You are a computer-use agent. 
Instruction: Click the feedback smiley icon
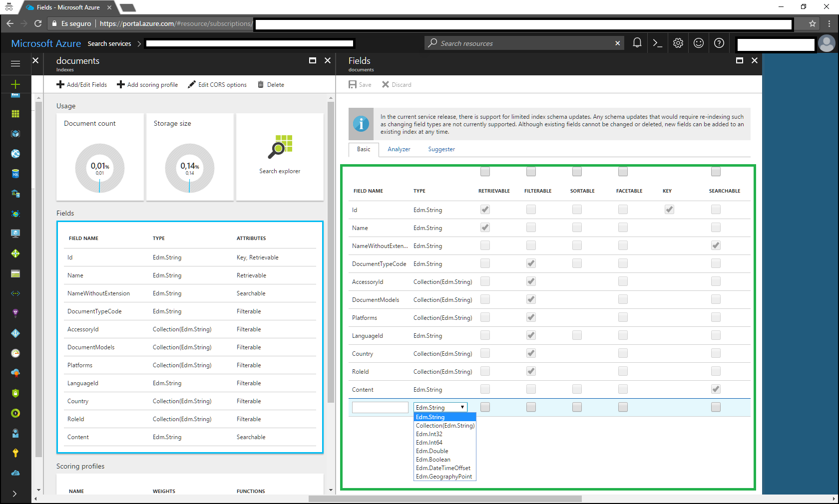[x=699, y=43]
